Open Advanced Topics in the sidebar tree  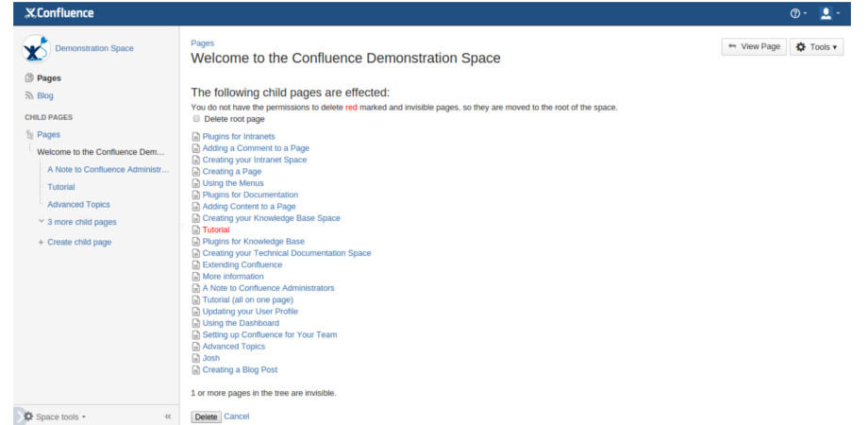click(x=78, y=204)
